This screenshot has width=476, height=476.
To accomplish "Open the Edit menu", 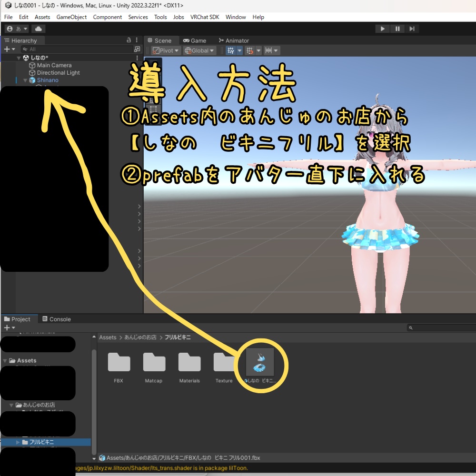I will tap(23, 17).
